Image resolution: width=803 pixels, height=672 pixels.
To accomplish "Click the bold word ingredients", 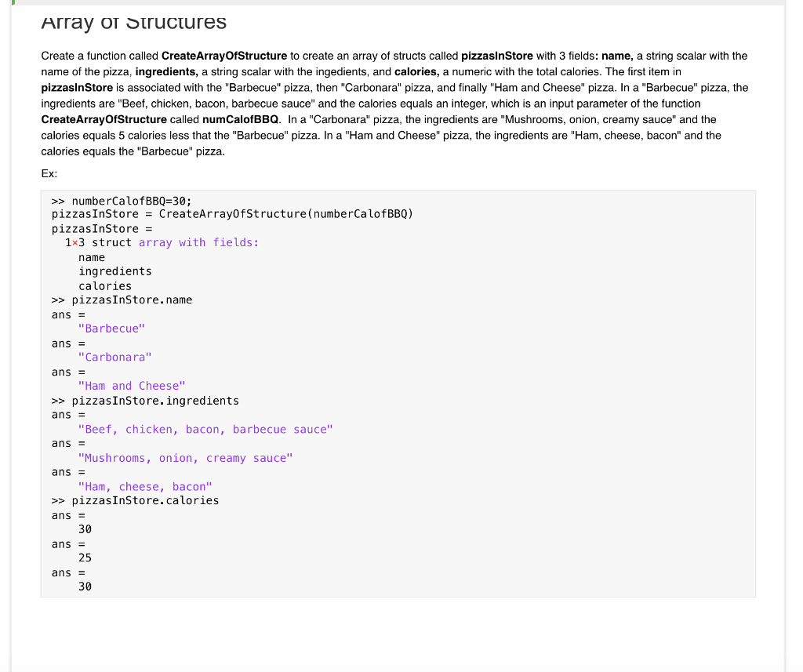I will (165, 71).
